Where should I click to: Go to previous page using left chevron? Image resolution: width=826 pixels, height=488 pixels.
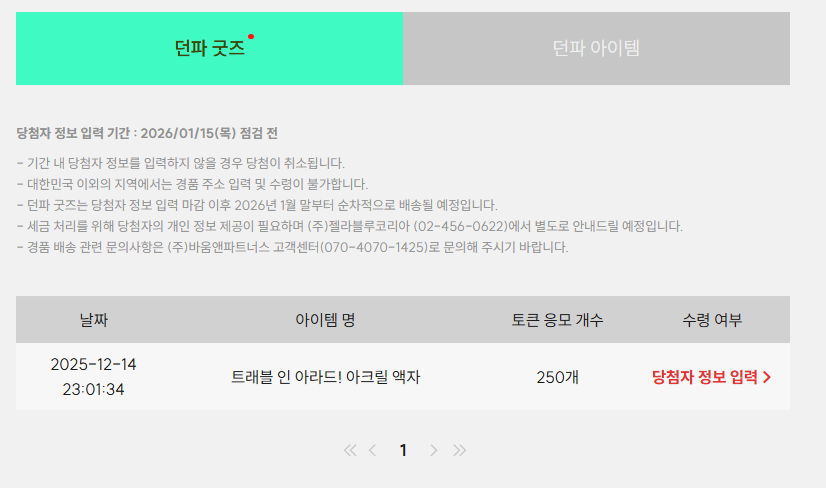[373, 450]
